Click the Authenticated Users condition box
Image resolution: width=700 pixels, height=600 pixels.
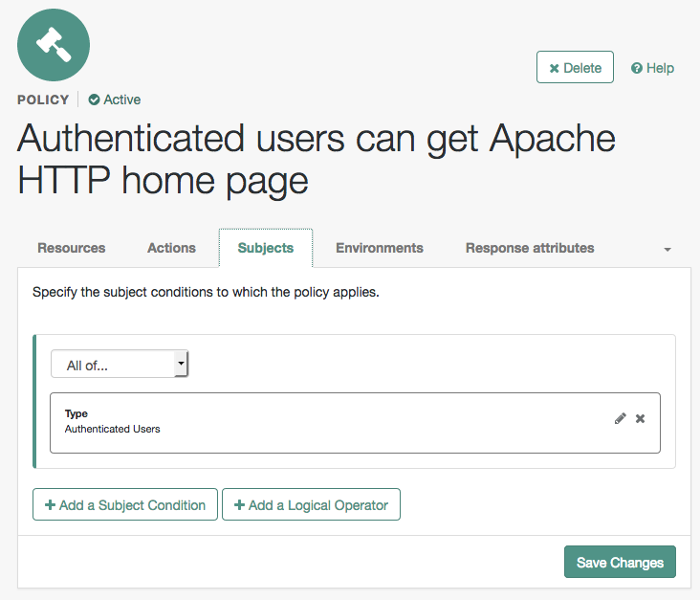pos(355,423)
